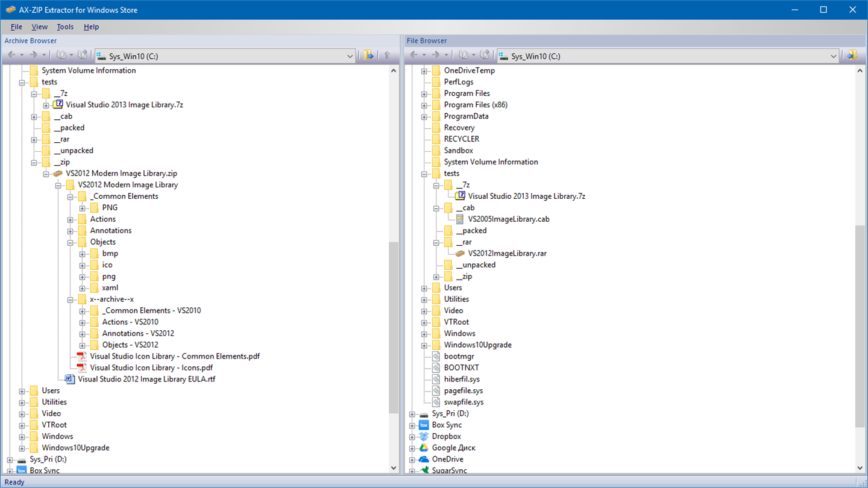Collapse the __rar folder in File Browser
Screen dimensions: 868x488
(436, 243)
